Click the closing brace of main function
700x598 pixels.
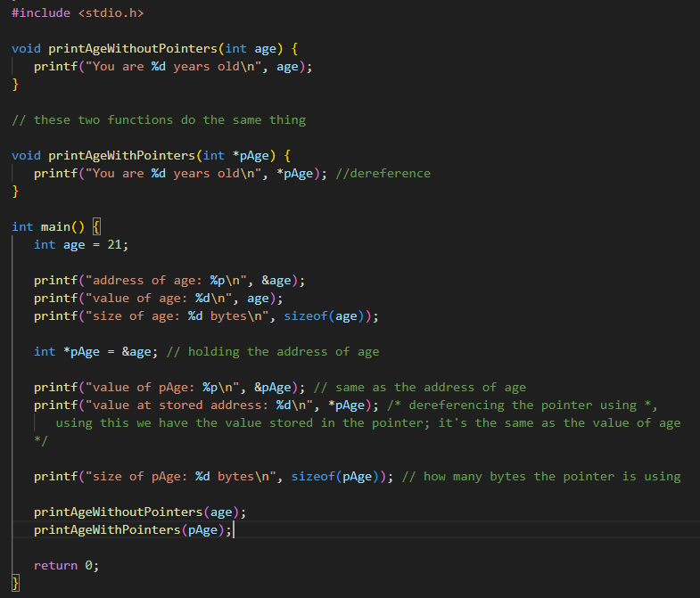pos(16,584)
